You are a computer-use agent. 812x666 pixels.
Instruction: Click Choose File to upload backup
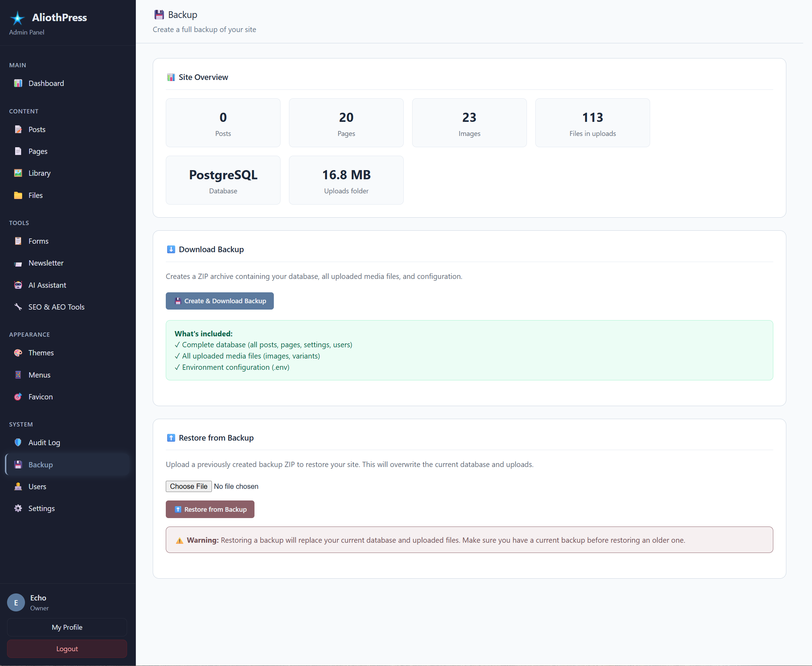point(189,486)
